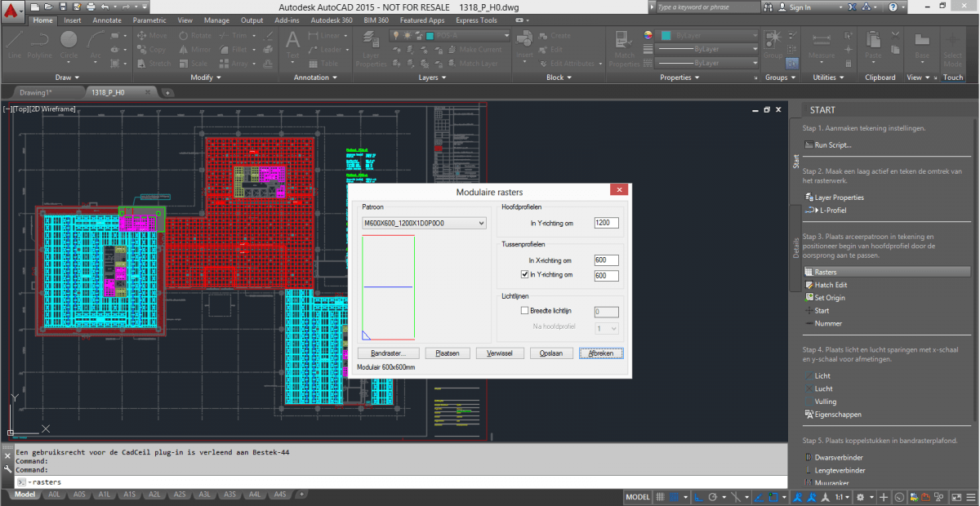980x506 pixels.
Task: Toggle snap mode in status bar
Action: [x=675, y=497]
